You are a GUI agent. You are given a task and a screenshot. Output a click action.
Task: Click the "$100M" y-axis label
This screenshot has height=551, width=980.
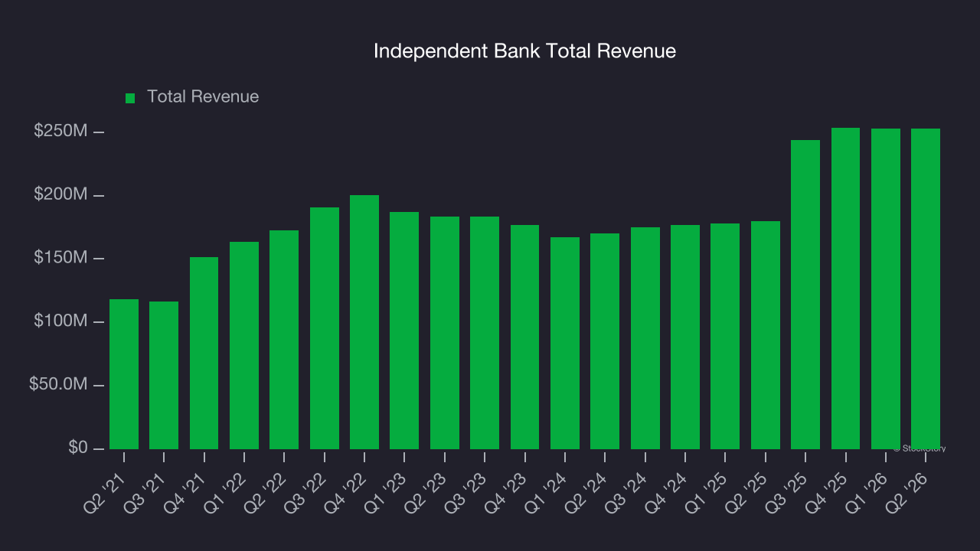coord(60,321)
